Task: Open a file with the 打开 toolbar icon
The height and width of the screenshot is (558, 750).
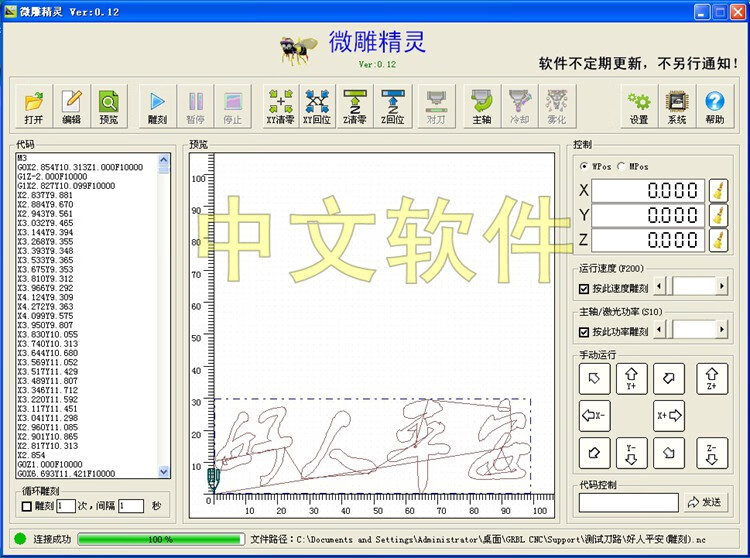Action: pyautogui.click(x=34, y=106)
